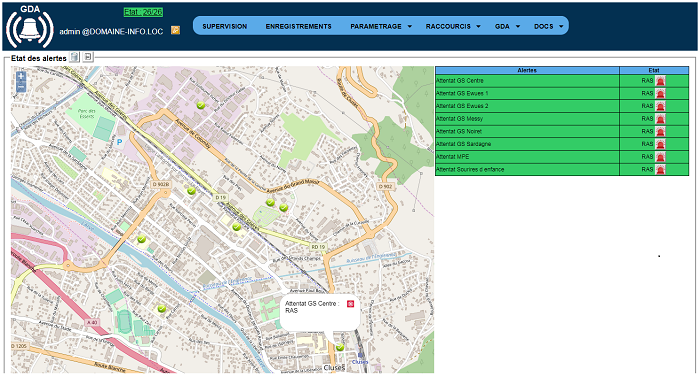
Task: Open the ENREGISTREMENTS menu item
Action: tap(298, 26)
